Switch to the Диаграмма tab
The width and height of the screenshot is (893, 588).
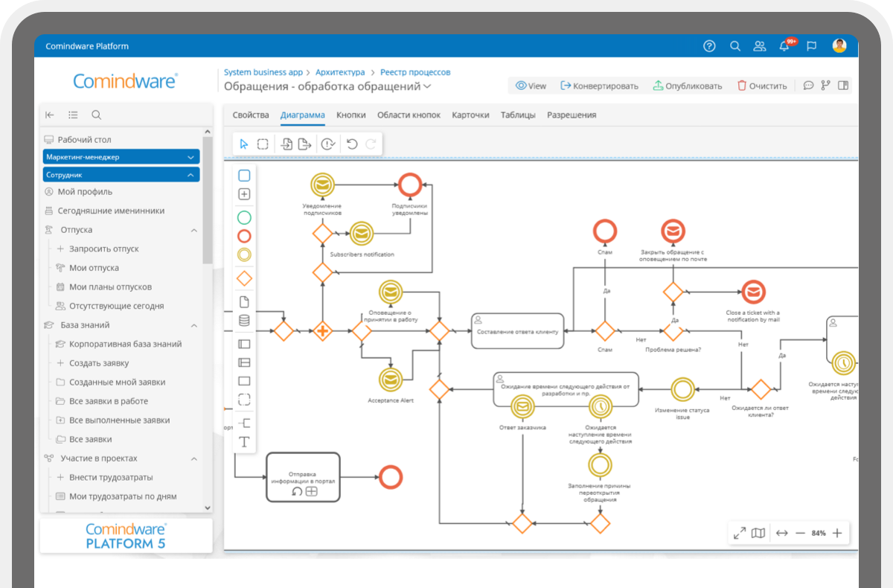tap(303, 115)
